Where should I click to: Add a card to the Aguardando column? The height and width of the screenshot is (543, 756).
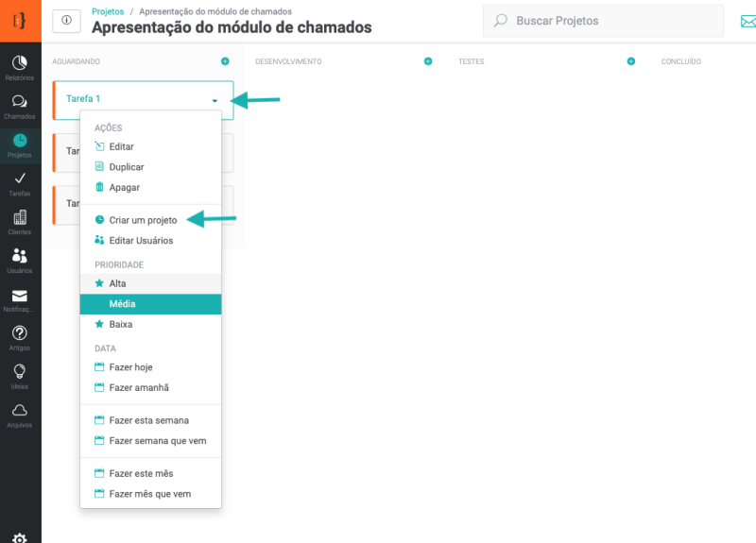point(225,61)
